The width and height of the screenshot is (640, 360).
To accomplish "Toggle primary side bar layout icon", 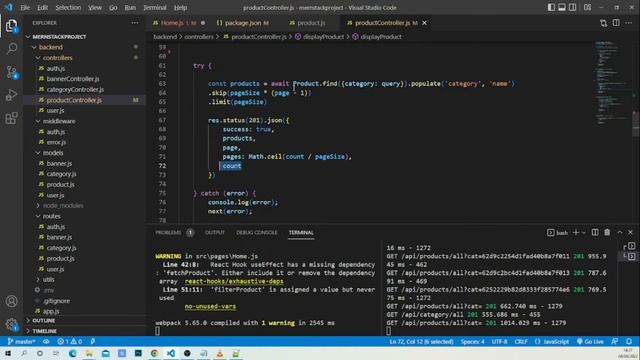I will [x=551, y=7].
